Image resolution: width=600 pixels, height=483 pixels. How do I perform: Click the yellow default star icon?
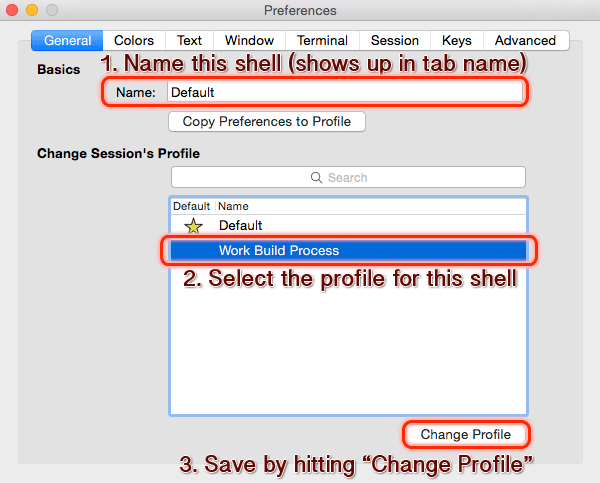[194, 226]
